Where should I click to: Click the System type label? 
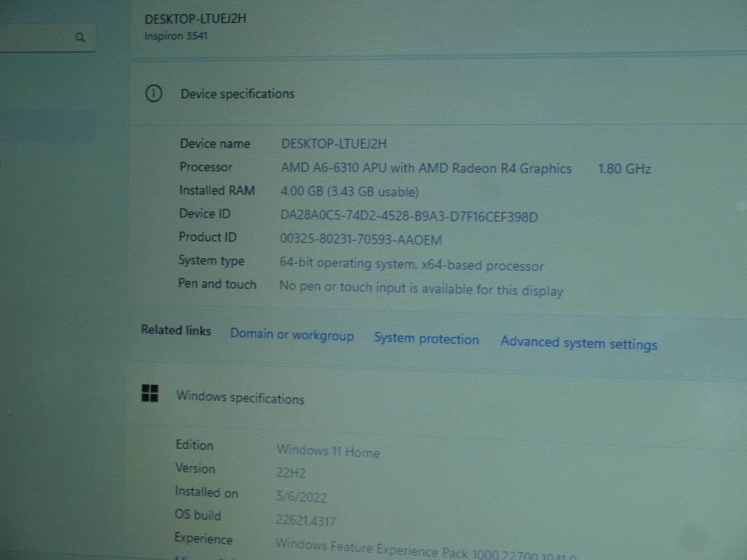211,260
